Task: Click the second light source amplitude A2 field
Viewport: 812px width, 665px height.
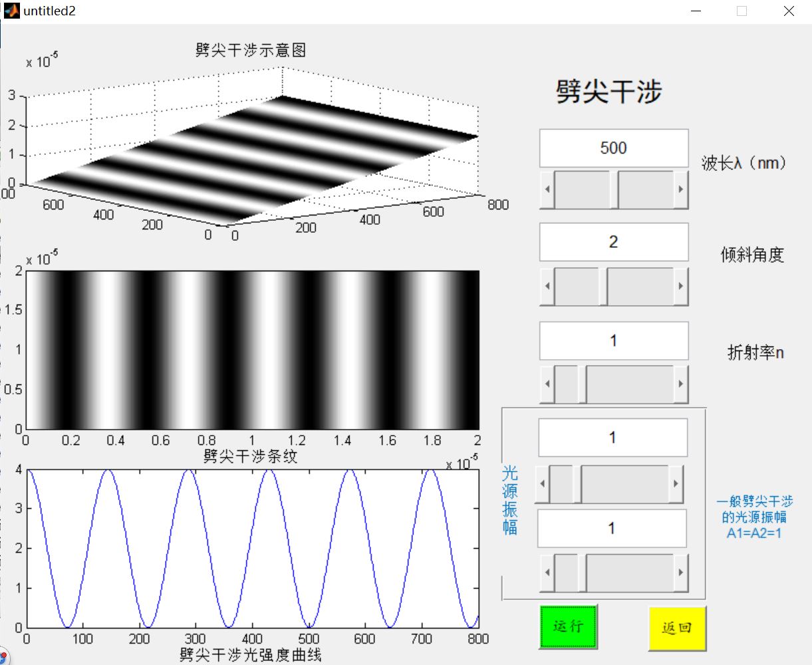Action: tap(611, 529)
